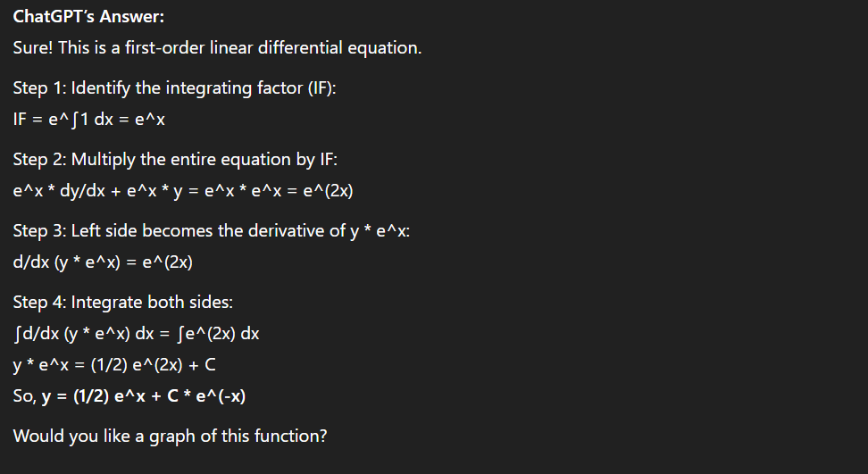Click the word 'function?' in the last line

point(290,436)
